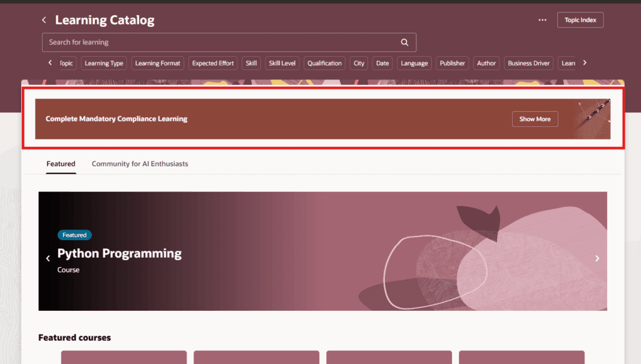This screenshot has height=364, width=641.
Task: Go to previous featured carousel slide
Action: click(48, 258)
